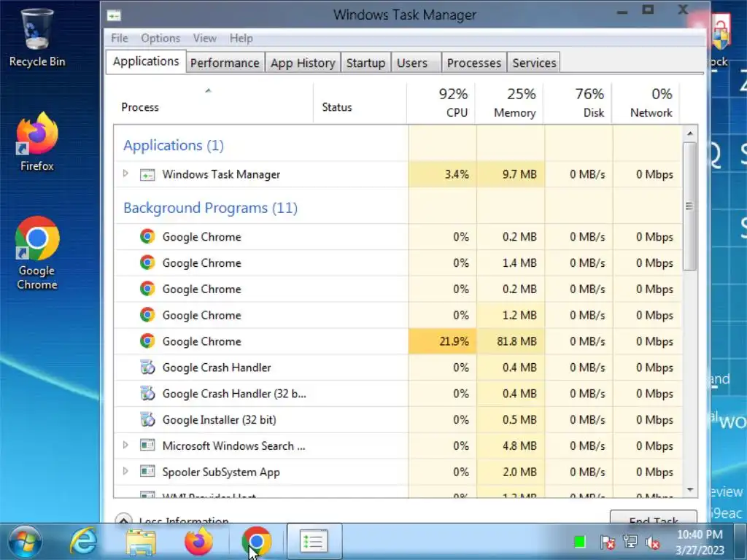Screen dimensions: 747x560
Task: Click the Spooler SubSystem App row icon
Action: 147,472
